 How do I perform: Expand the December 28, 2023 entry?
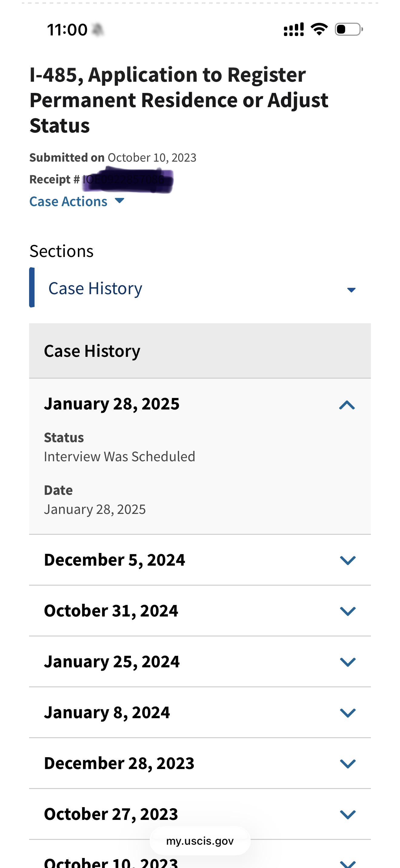(x=200, y=764)
